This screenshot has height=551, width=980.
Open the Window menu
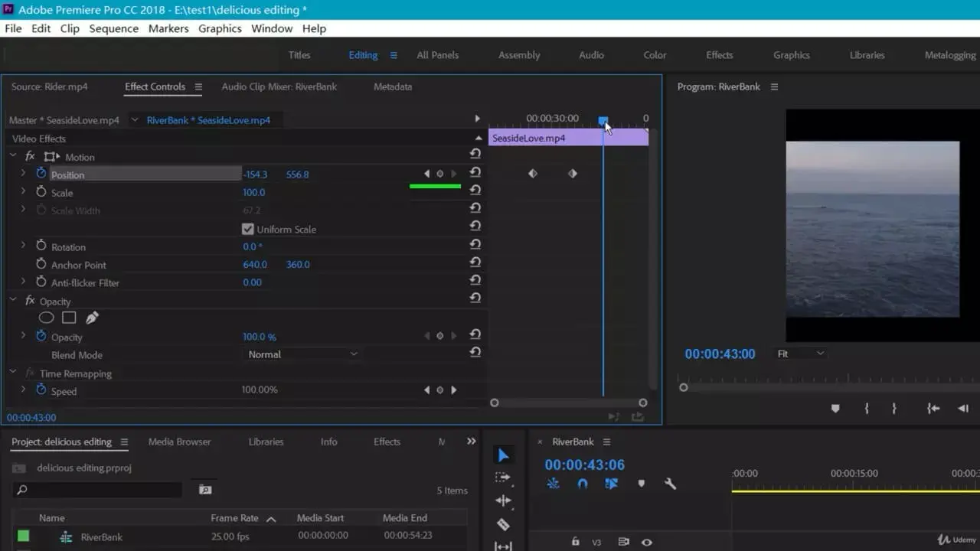tap(272, 28)
